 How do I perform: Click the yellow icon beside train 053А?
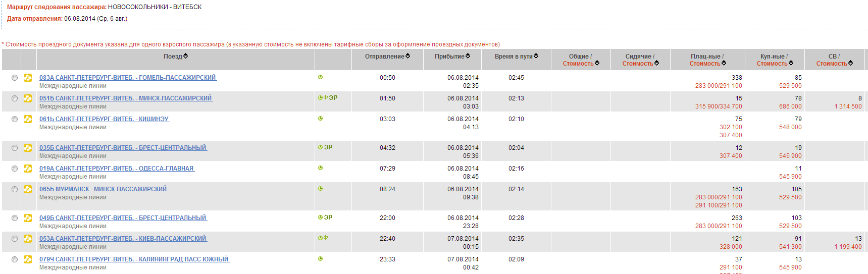pos(28,239)
